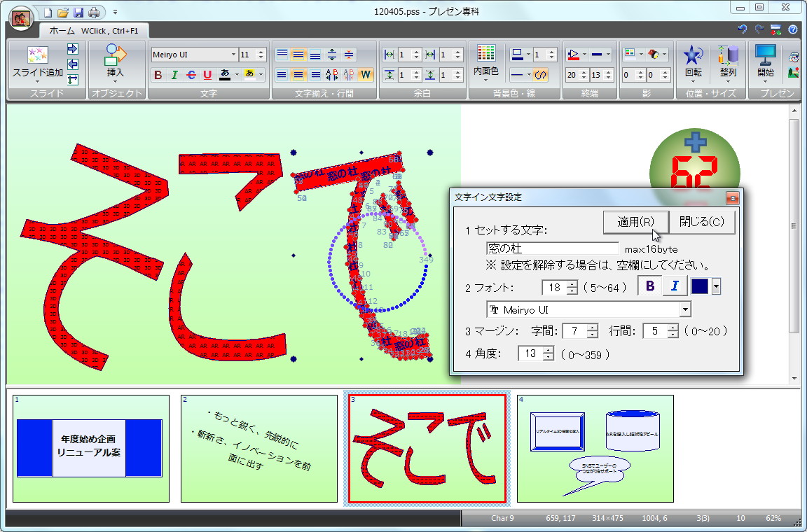
Task: Toggle italic formatting in the ribbon
Action: (x=174, y=74)
